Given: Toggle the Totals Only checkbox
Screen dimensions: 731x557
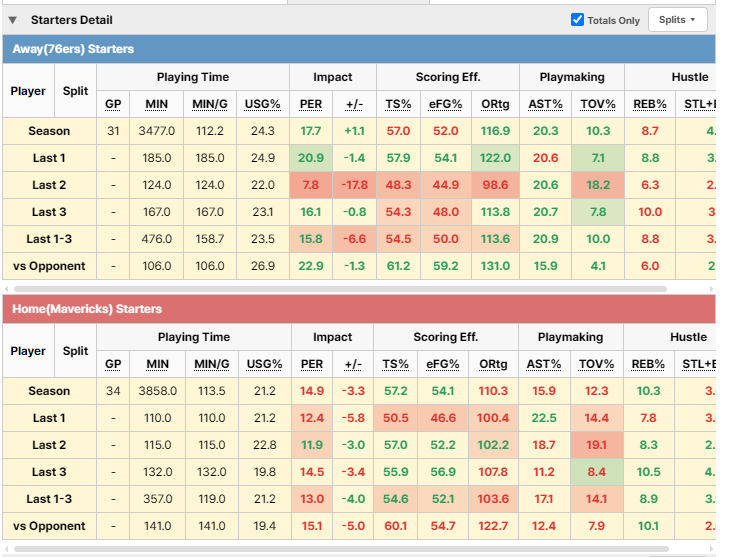Looking at the screenshot, I should pos(577,20).
